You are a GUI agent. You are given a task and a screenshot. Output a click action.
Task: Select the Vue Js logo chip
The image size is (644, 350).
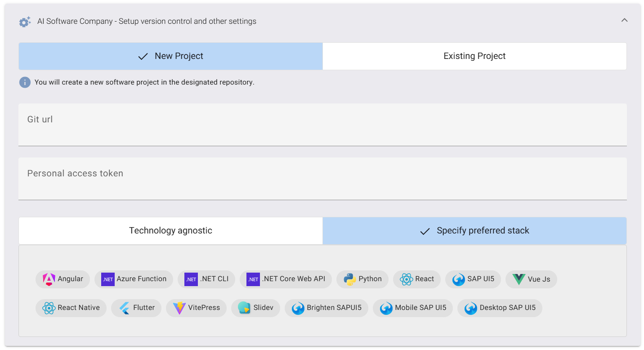click(519, 279)
